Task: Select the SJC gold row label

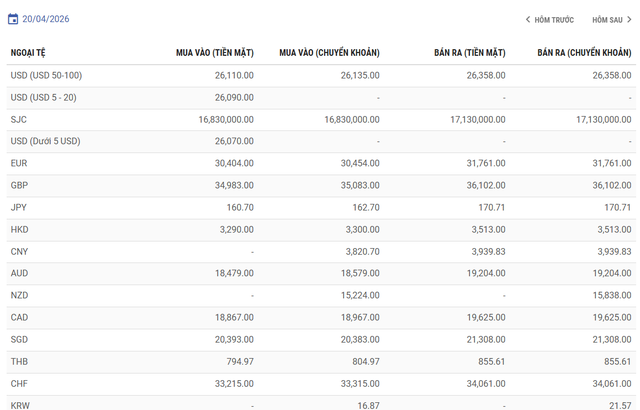Action: click(x=19, y=119)
